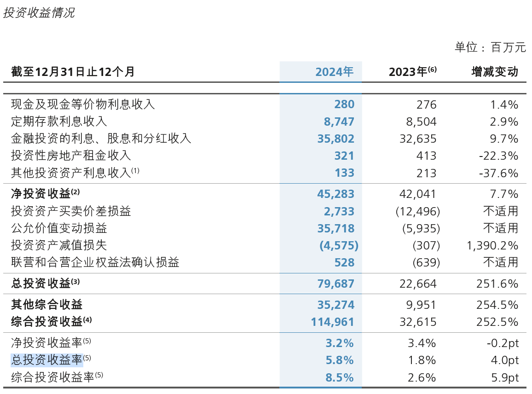
Task: Click the 2024年 column header
Action: [x=334, y=72]
